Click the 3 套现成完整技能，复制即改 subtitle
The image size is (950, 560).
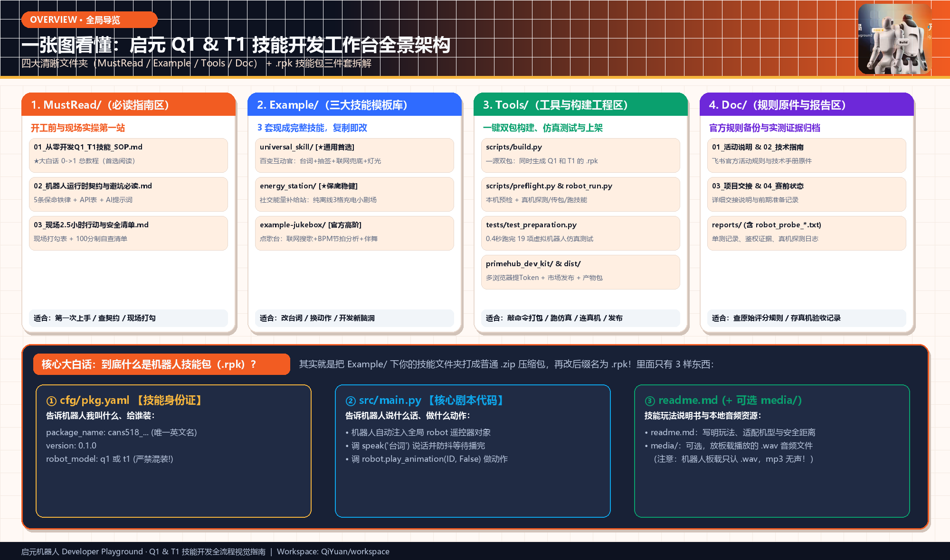[312, 128]
